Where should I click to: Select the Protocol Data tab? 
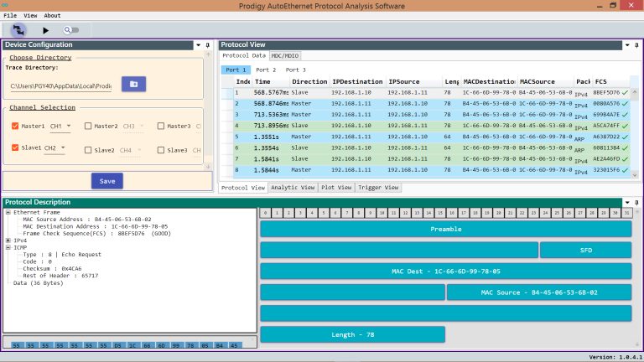(244, 56)
